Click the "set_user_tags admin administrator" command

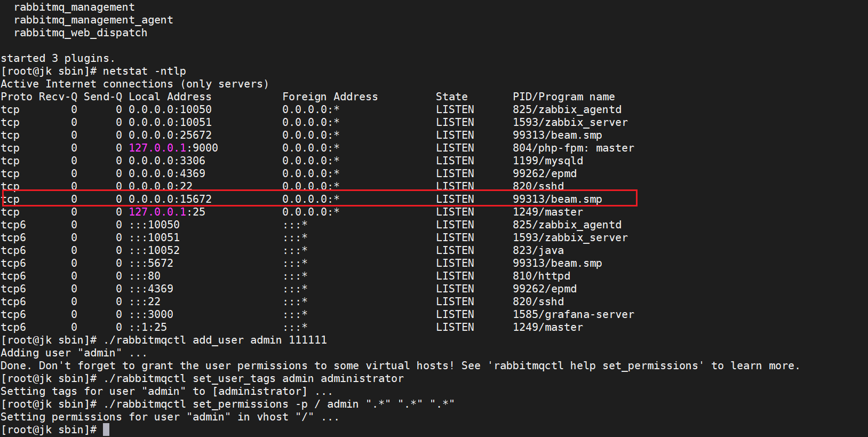(298, 378)
